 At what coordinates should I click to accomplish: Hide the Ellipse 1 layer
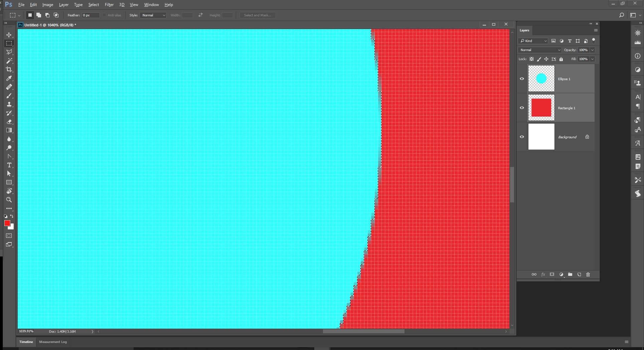522,79
